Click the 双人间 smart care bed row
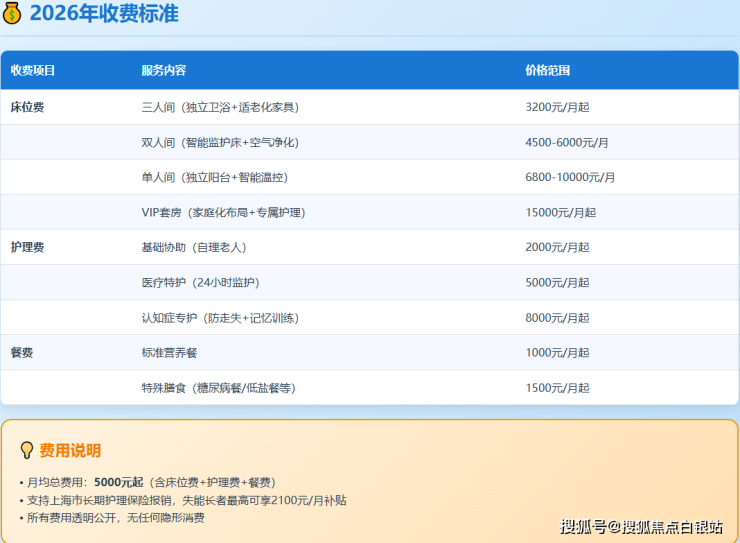Viewport: 740px width, 543px height. 219,142
